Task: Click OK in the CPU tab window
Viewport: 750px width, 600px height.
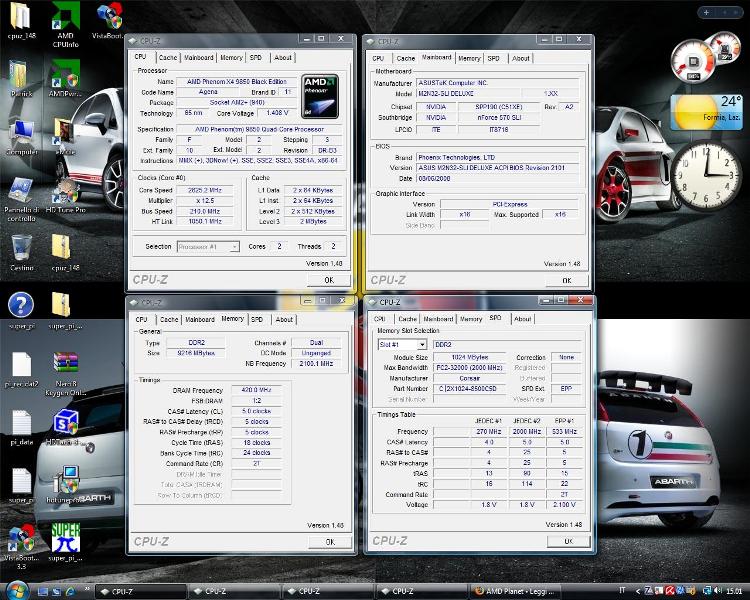Action: (x=329, y=280)
